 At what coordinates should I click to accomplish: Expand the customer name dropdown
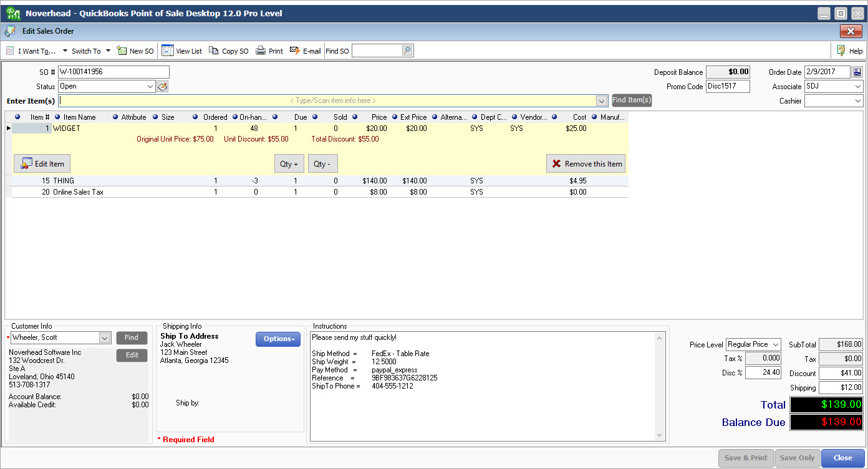[105, 337]
